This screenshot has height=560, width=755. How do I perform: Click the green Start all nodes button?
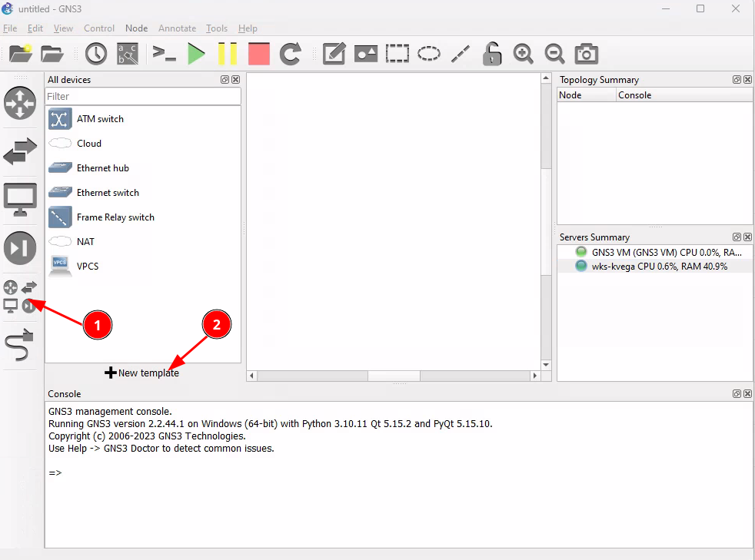196,54
